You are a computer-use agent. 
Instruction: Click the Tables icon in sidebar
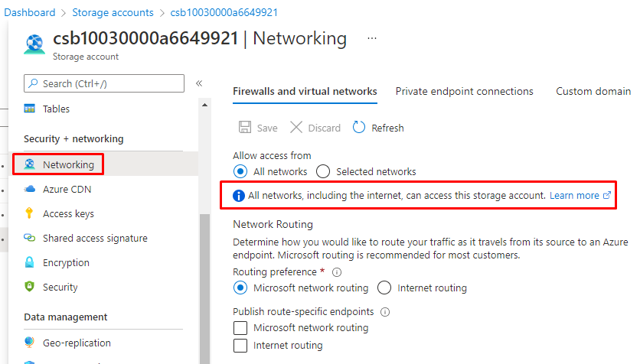[30, 109]
